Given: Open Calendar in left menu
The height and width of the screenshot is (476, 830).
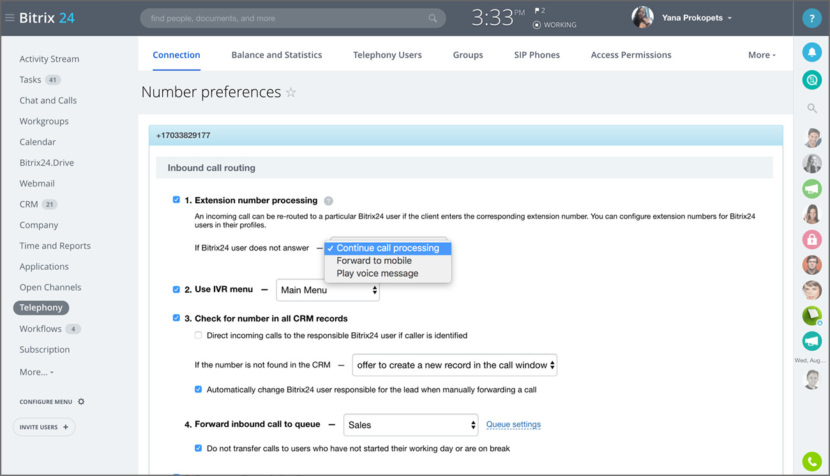Looking at the screenshot, I should tap(37, 142).
